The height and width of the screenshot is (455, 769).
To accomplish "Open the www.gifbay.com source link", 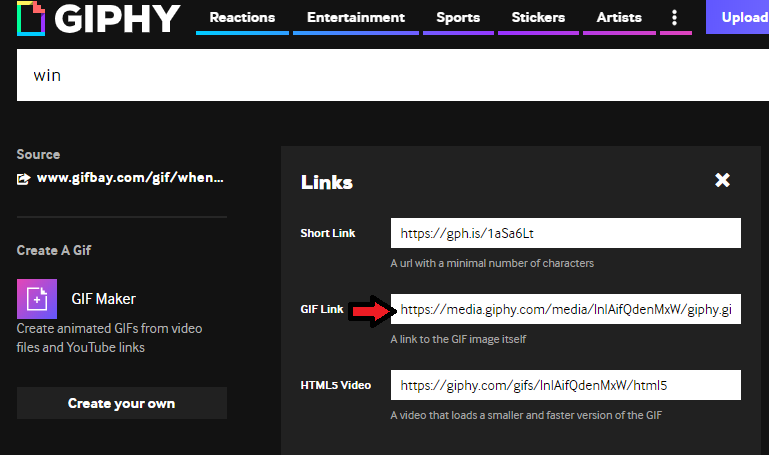I will (130, 177).
